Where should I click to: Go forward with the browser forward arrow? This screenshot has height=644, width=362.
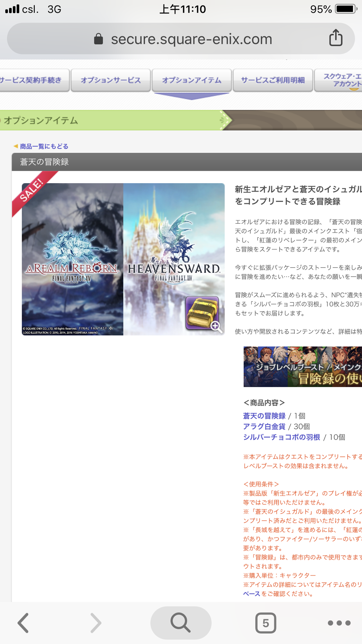pos(96,623)
